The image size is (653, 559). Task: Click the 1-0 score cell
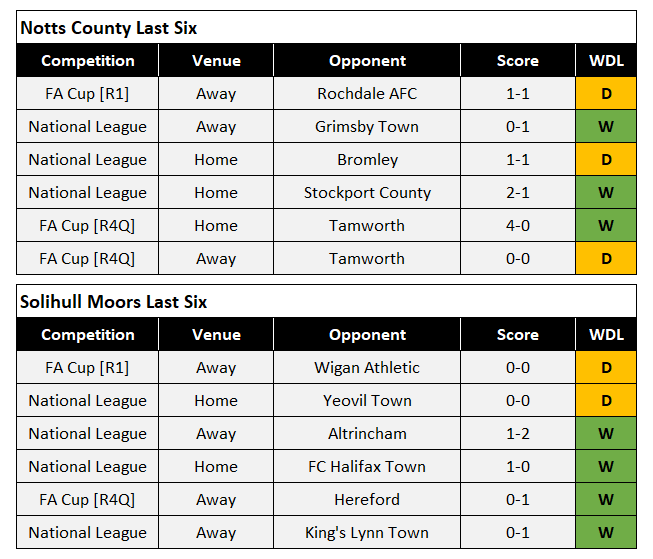coord(518,467)
